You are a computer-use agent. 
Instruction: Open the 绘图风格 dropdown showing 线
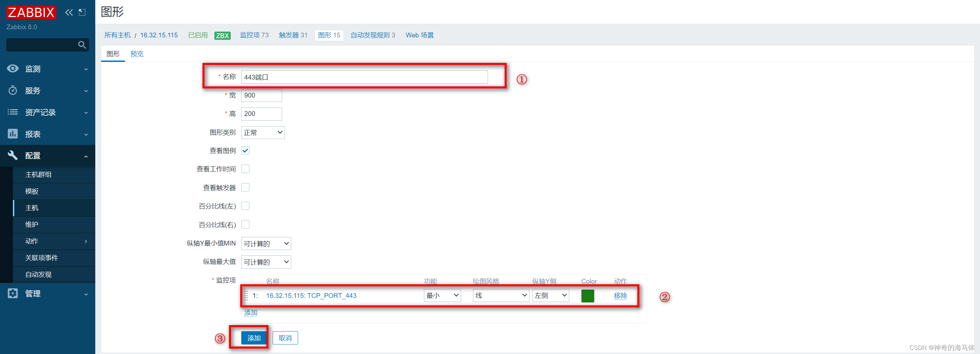(501, 296)
